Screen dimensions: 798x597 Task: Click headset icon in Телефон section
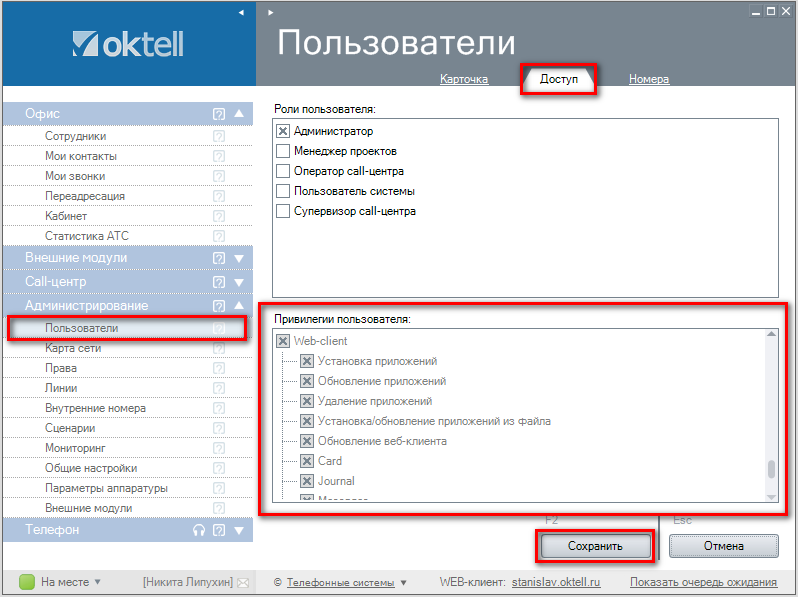pos(199,530)
